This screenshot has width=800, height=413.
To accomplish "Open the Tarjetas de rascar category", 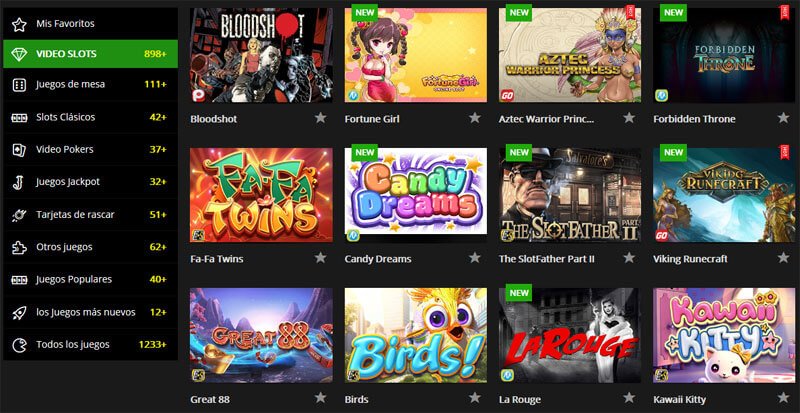I will pyautogui.click(x=90, y=215).
